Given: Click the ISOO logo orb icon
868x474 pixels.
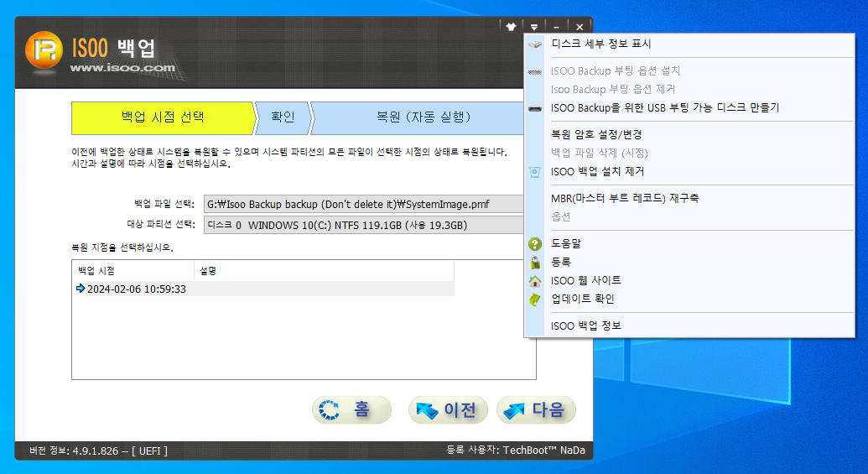Looking at the screenshot, I should click(x=44, y=50).
